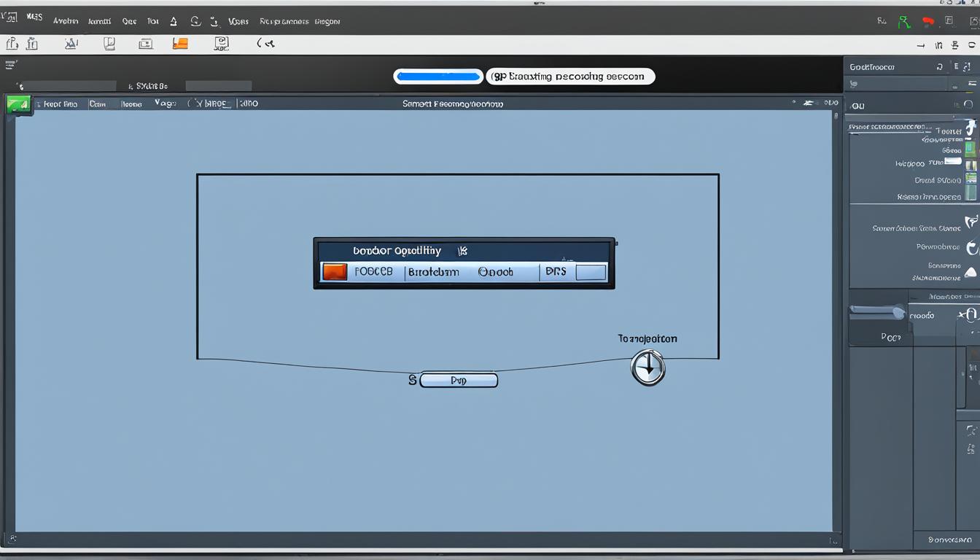Click the first gray input field under the toolbar
This screenshot has width=980, height=560.
pos(69,86)
